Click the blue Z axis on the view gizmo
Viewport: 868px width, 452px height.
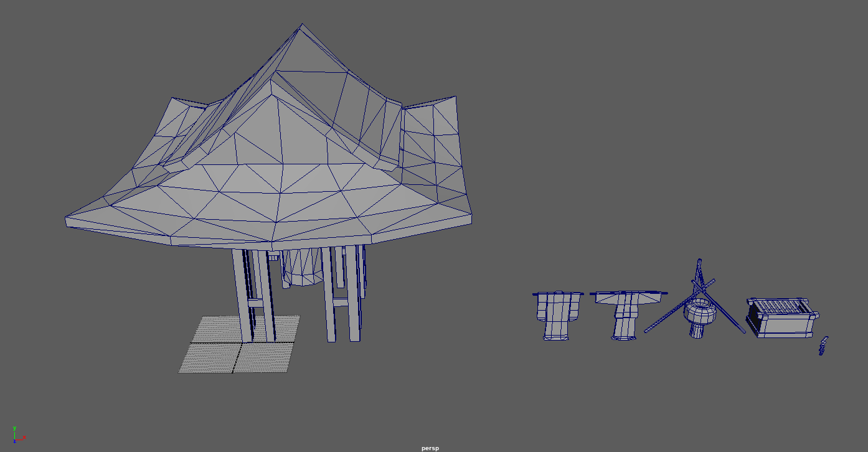coord(14,441)
